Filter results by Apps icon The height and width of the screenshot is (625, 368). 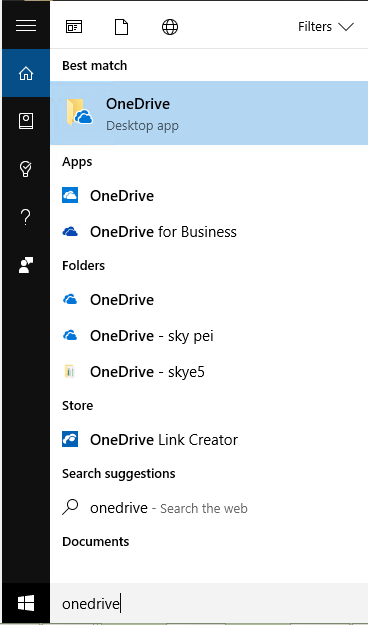pos(74,27)
